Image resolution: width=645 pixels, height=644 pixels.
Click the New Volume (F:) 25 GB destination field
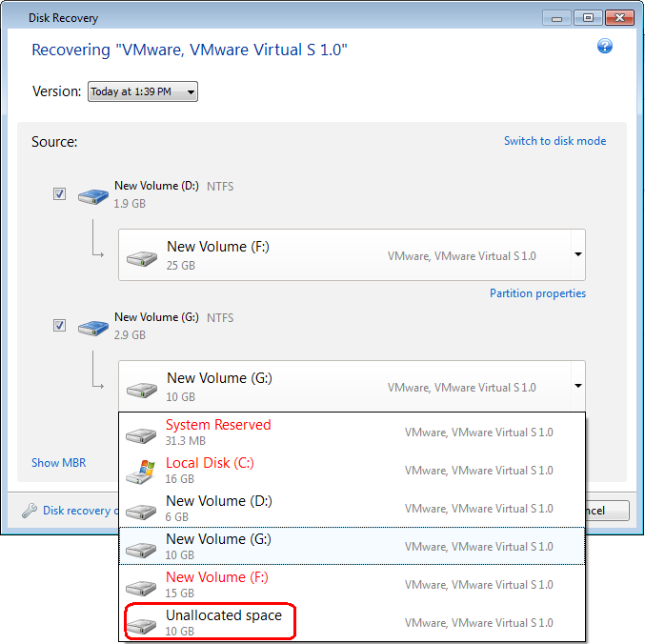[352, 255]
